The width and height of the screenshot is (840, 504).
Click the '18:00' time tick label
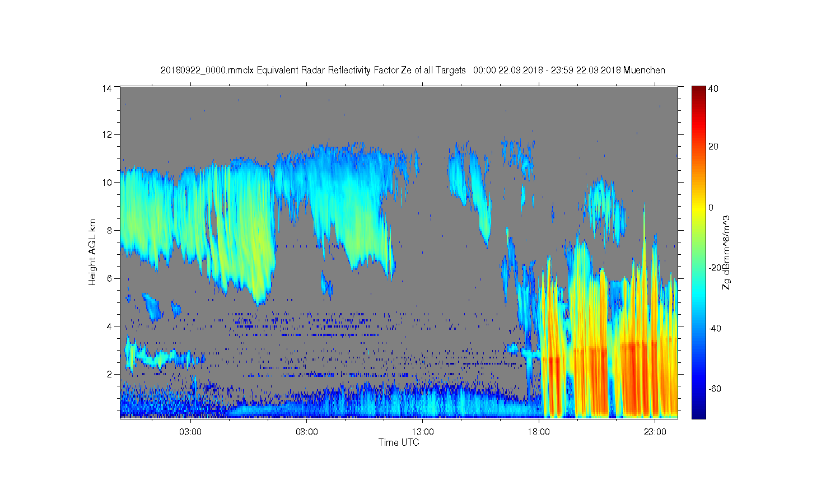click(x=539, y=432)
